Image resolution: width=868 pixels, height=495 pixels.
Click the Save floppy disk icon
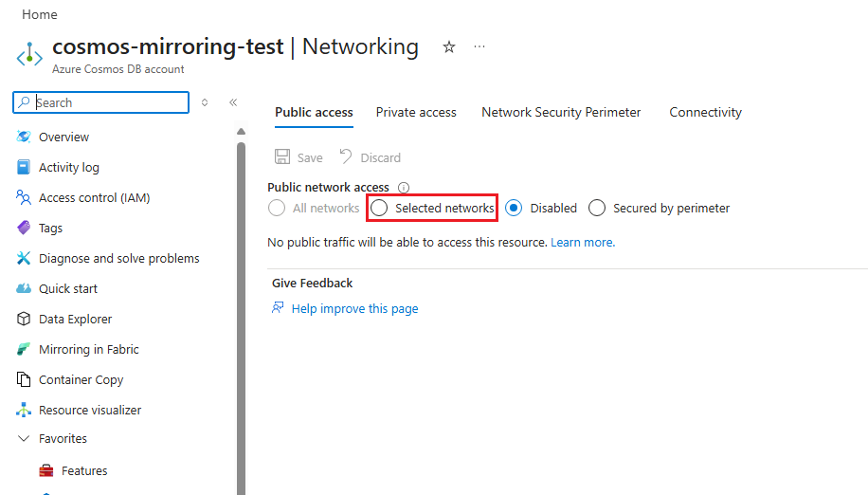(282, 156)
